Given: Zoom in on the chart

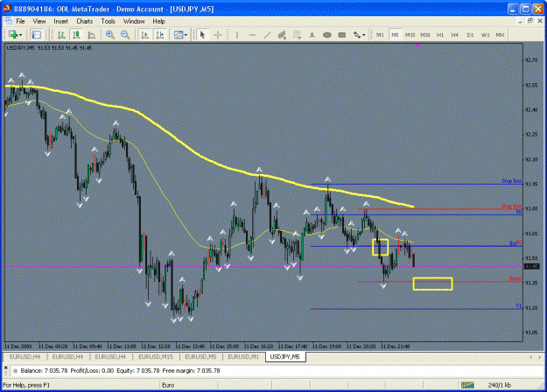Looking at the screenshot, I should [110, 34].
